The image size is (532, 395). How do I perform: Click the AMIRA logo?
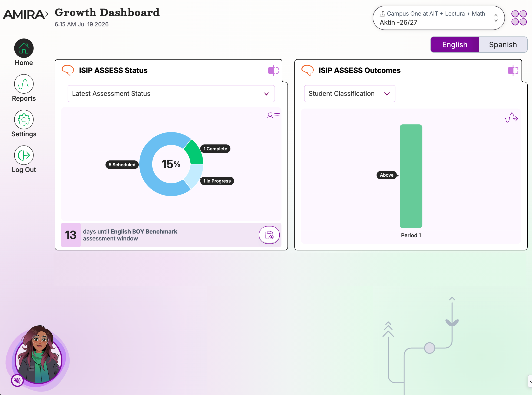pyautogui.click(x=26, y=14)
